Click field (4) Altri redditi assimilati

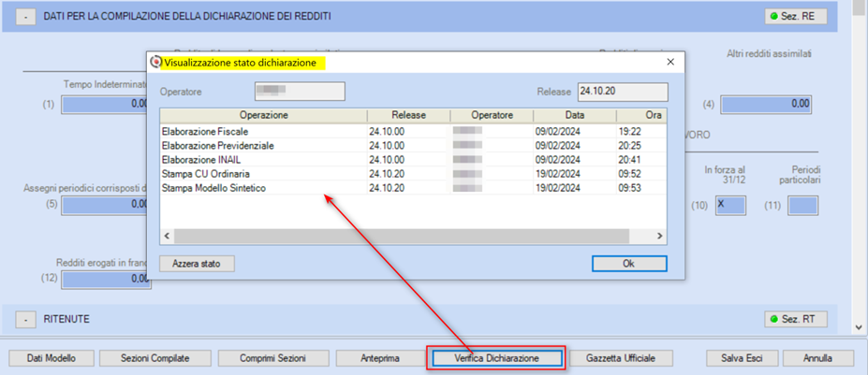pyautogui.click(x=767, y=104)
